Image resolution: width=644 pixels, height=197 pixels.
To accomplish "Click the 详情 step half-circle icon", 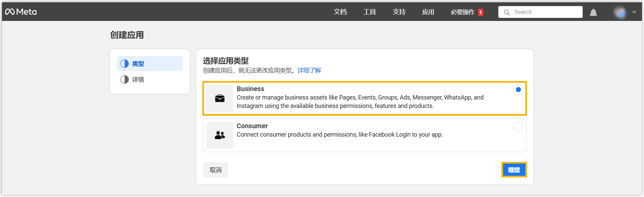I will pyautogui.click(x=125, y=80).
